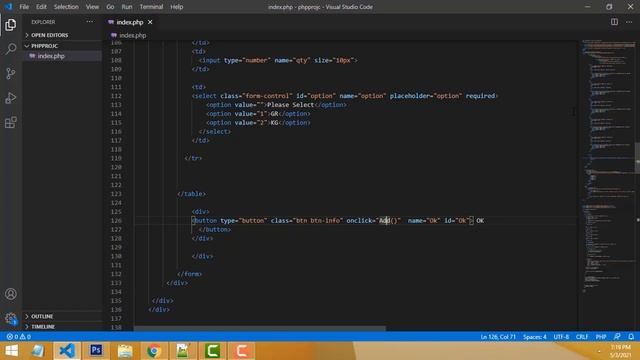Click the Add() function in onclick
The image size is (640, 360).
click(x=388, y=220)
